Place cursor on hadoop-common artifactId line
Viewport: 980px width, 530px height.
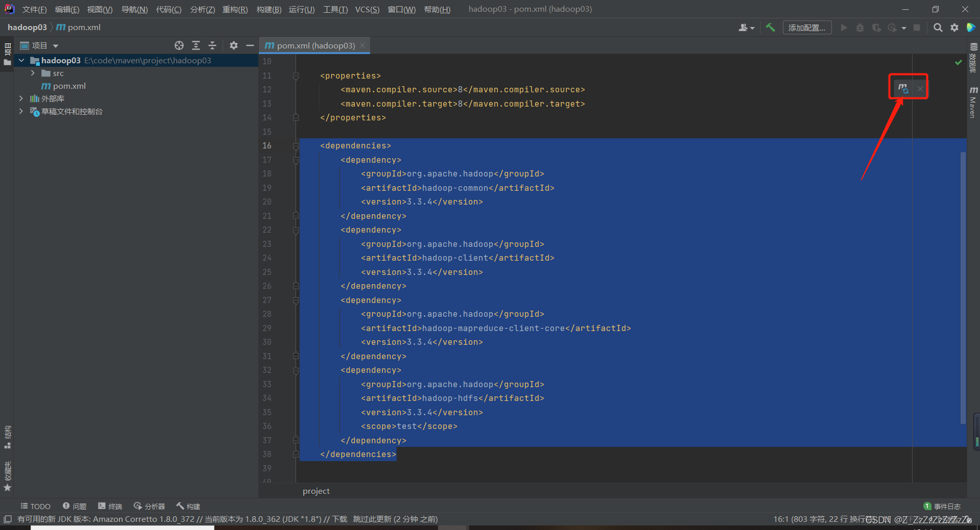457,188
